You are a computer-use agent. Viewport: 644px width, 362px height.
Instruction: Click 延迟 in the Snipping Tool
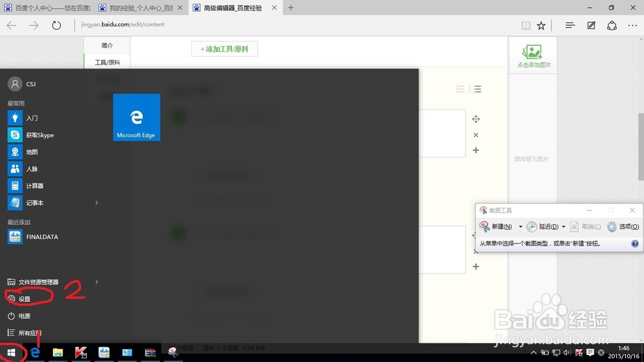pos(543,226)
